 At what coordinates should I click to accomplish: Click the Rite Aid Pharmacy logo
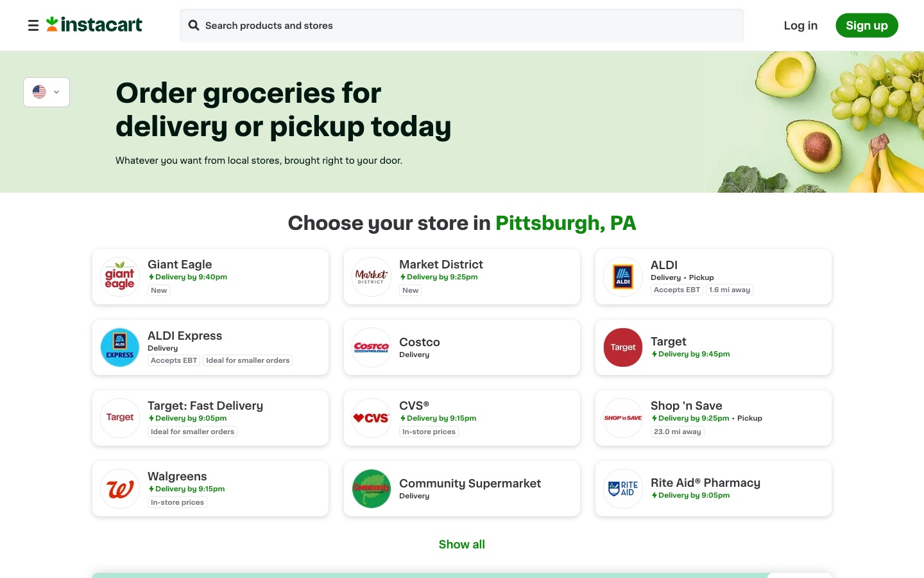tap(623, 489)
